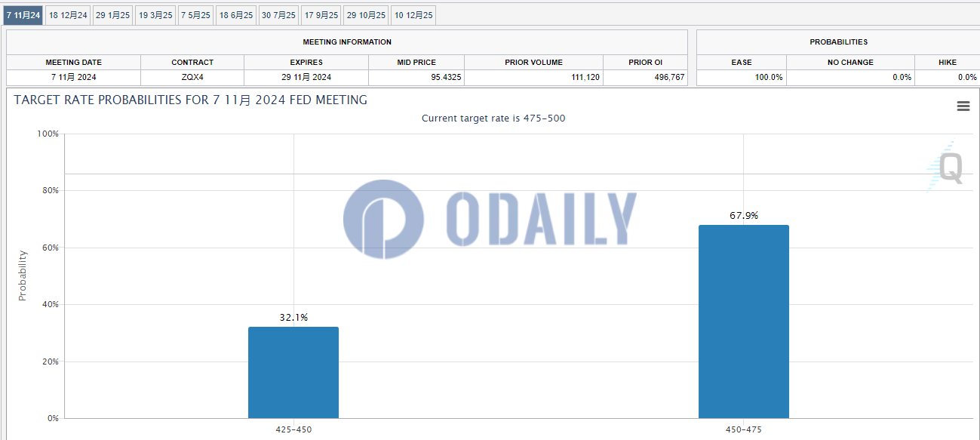This screenshot has height=440, width=980.
Task: Click the PRIOR OI column header
Action: 646,63
